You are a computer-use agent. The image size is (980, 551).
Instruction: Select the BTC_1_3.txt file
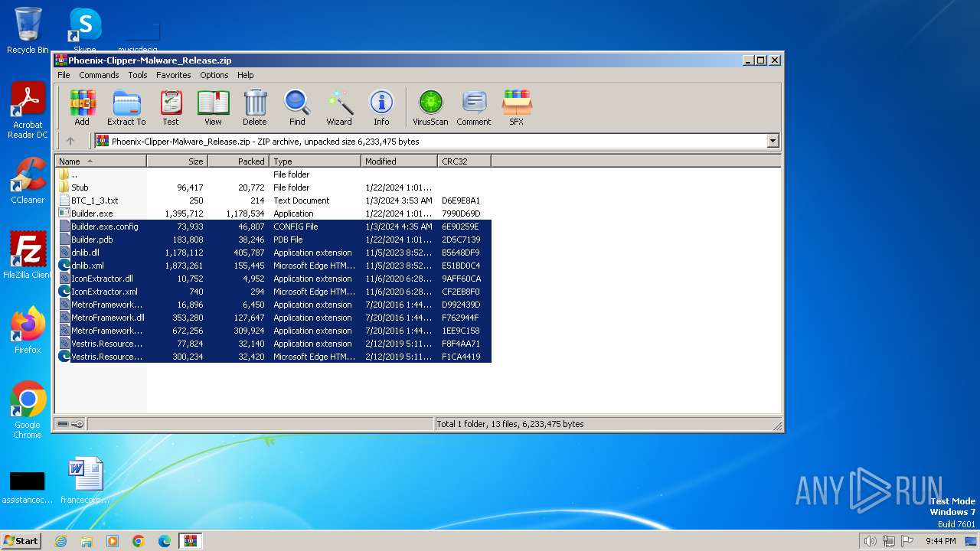[273, 201]
